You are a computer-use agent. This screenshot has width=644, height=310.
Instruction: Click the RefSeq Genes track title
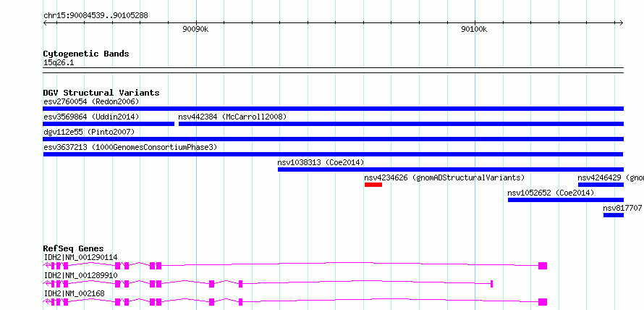(x=74, y=248)
